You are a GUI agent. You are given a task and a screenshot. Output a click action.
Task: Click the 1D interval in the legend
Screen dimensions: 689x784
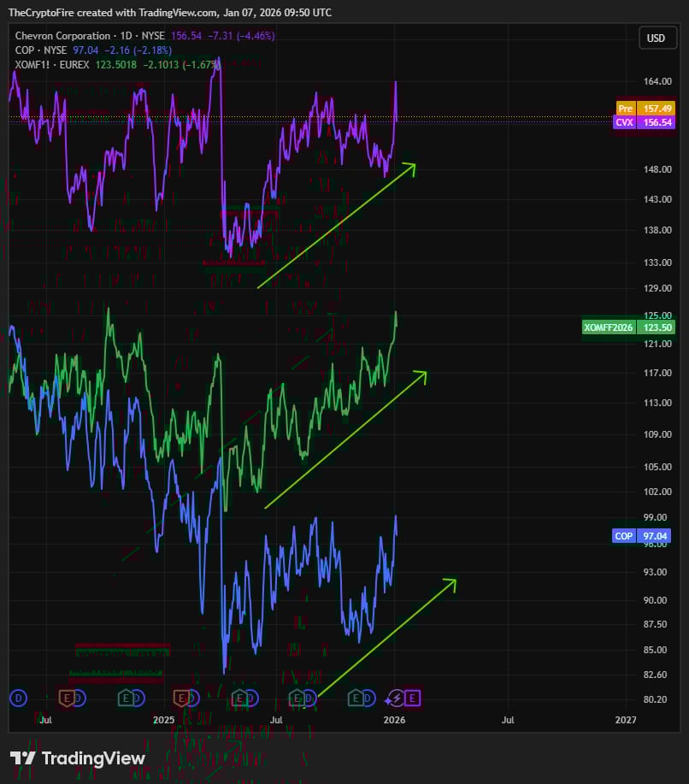tap(126, 36)
